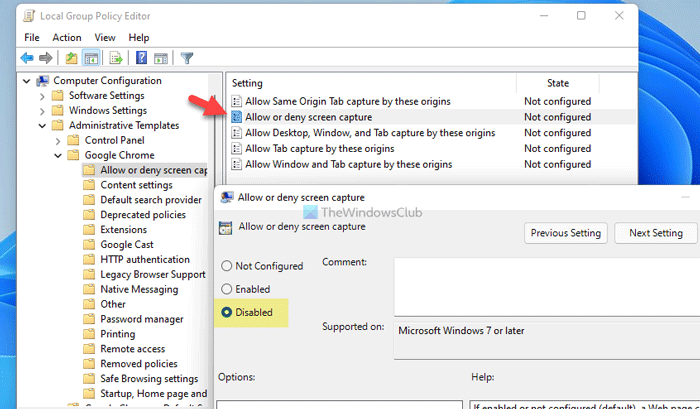The width and height of the screenshot is (700, 409).
Task: Open the Action menu
Action: click(x=67, y=38)
